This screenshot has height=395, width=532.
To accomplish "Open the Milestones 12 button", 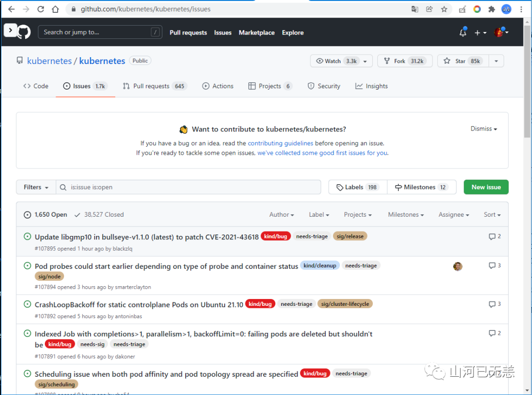I will [422, 187].
